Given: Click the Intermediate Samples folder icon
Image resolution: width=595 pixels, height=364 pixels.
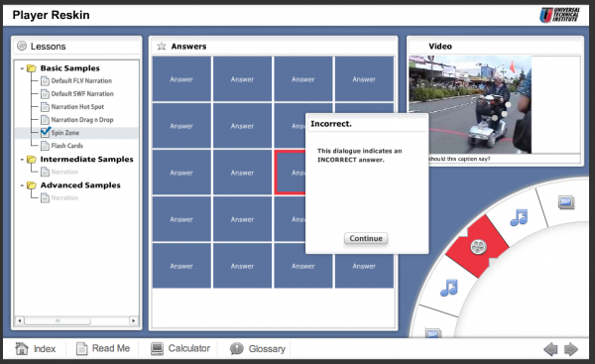Looking at the screenshot, I should pyautogui.click(x=32, y=160).
